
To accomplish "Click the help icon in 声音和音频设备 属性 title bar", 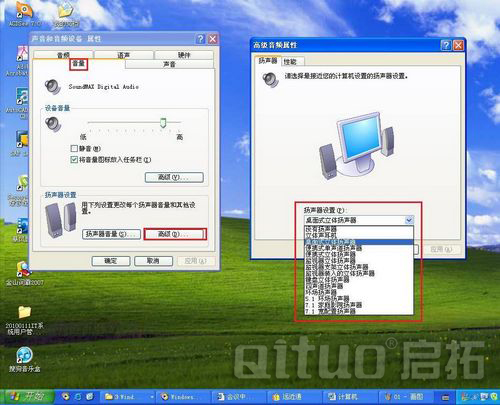I will [x=200, y=39].
